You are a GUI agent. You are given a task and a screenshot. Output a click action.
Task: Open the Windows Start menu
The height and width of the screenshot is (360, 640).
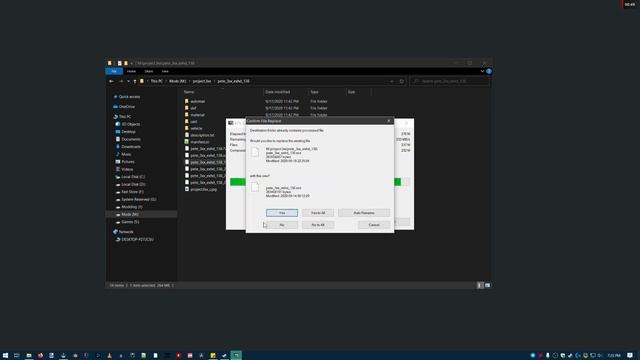pos(5,356)
